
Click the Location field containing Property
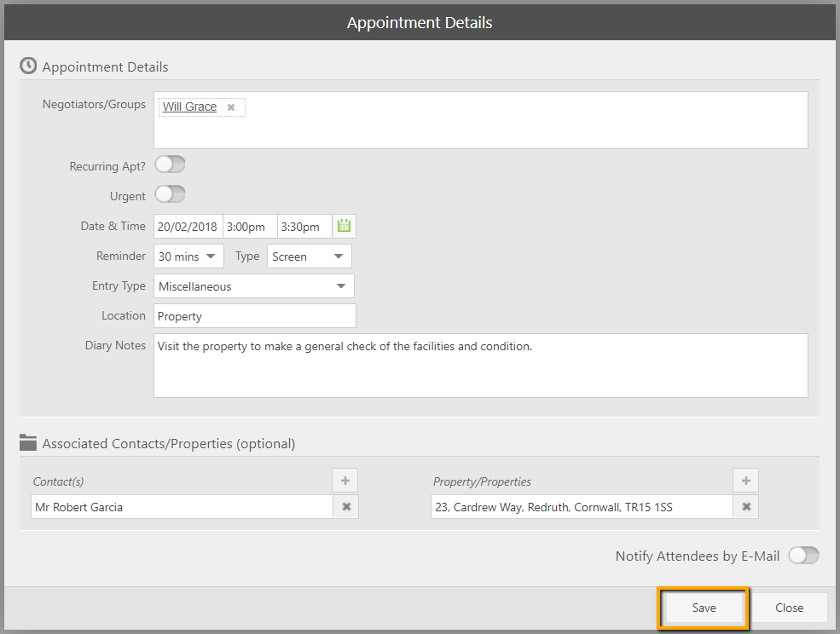(254, 316)
